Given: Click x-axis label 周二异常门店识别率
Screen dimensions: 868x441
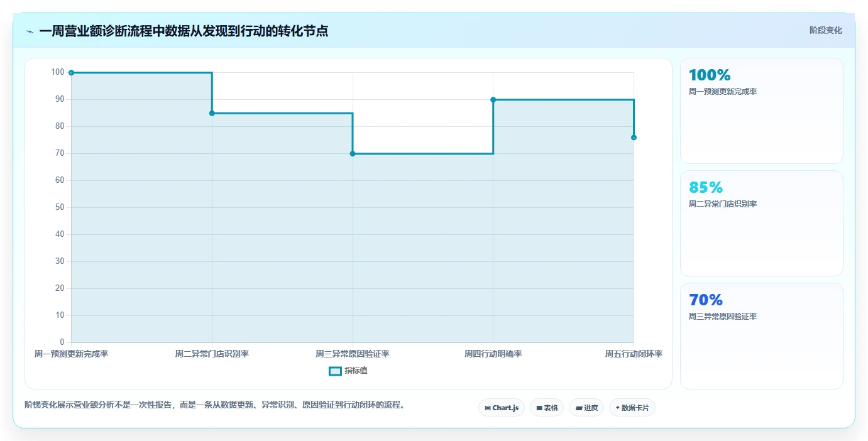Looking at the screenshot, I should click(x=212, y=354).
